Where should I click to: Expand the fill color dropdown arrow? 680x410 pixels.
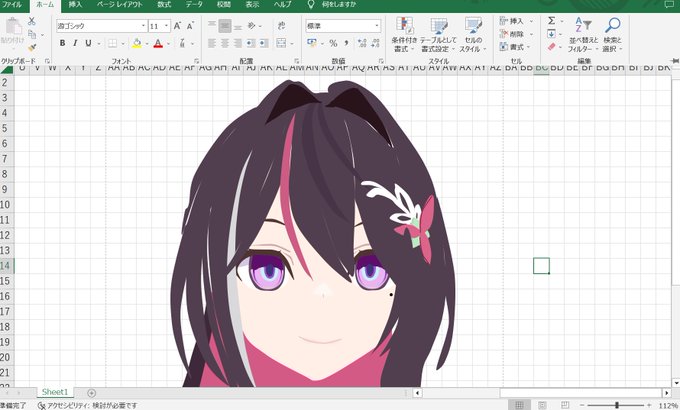point(147,44)
